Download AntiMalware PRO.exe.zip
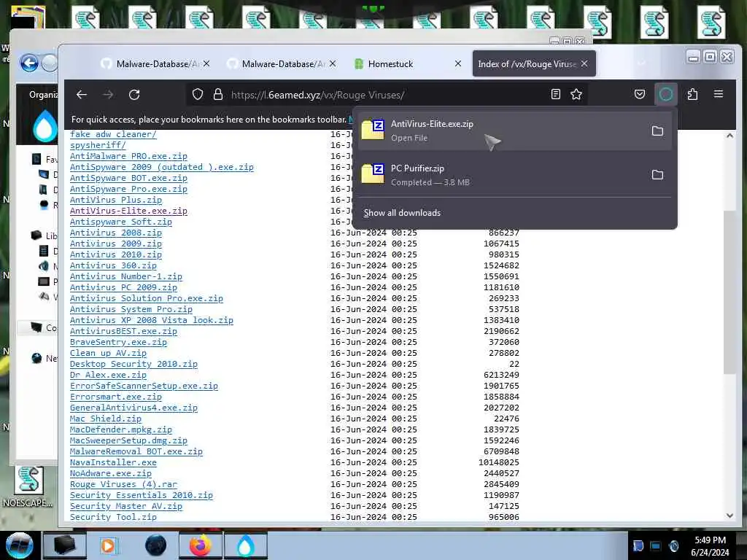 tap(128, 156)
